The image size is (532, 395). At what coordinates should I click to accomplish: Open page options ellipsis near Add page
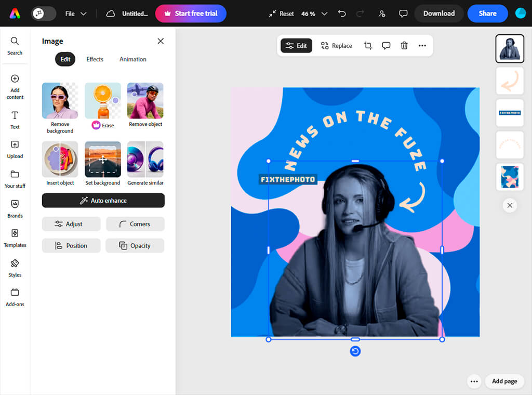tap(474, 381)
